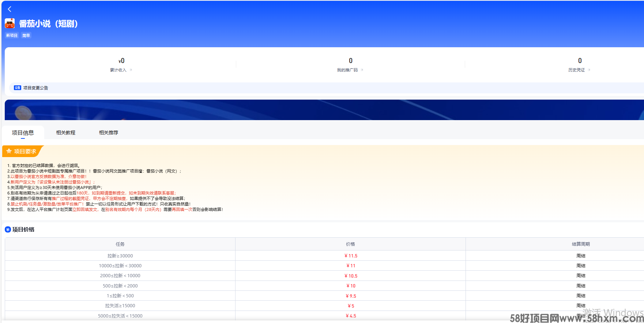Expand the arrow next to 历史凭证
The height and width of the screenshot is (323, 644).
pos(589,70)
